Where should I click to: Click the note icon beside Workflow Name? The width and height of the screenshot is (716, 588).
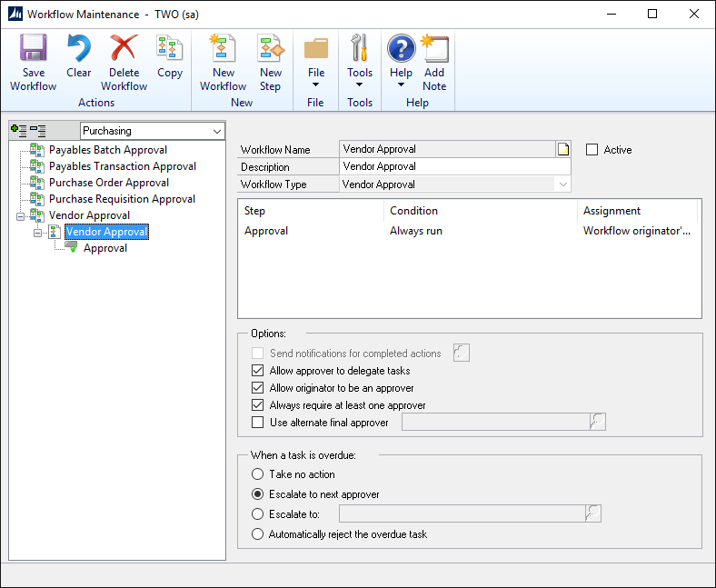pyautogui.click(x=563, y=150)
